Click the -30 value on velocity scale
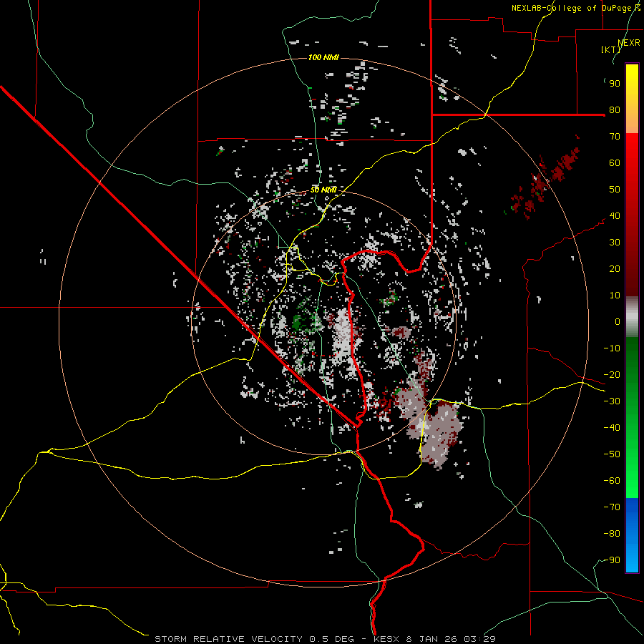The image size is (644, 644). click(x=612, y=401)
